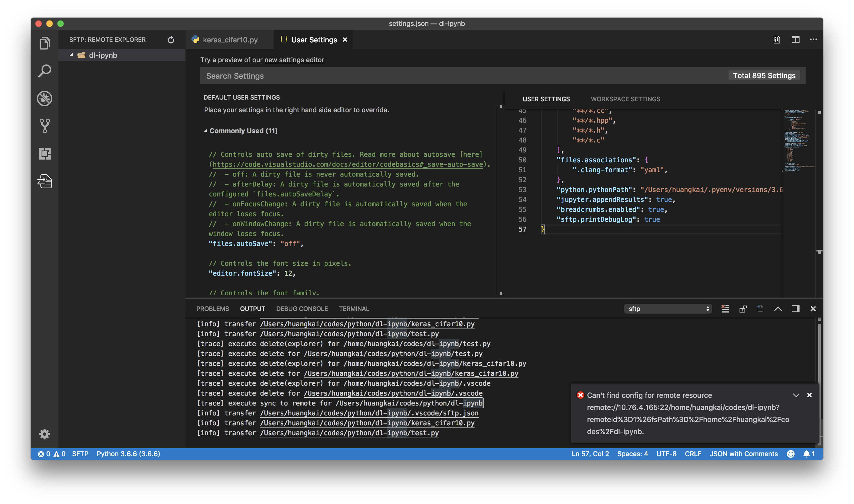Click line number 50 in the gutter

[522, 160]
